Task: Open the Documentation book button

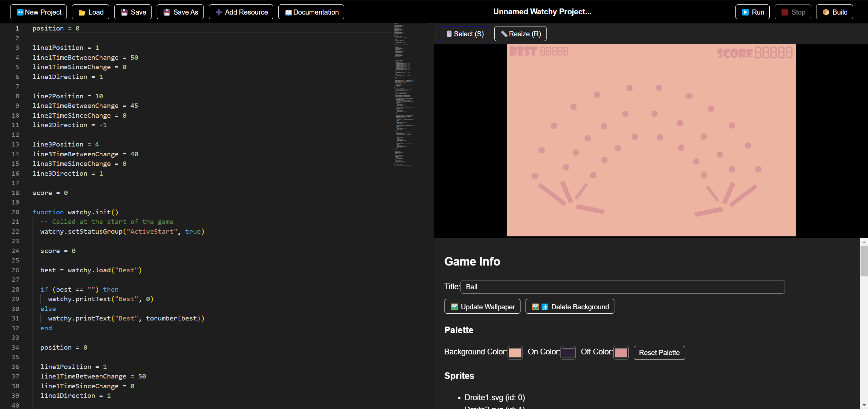Action: click(311, 12)
